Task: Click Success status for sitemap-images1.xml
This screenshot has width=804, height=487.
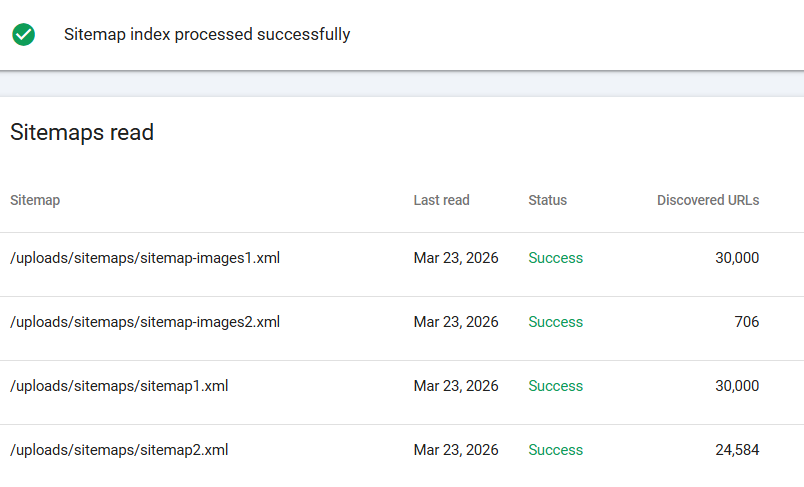Action: (x=555, y=258)
